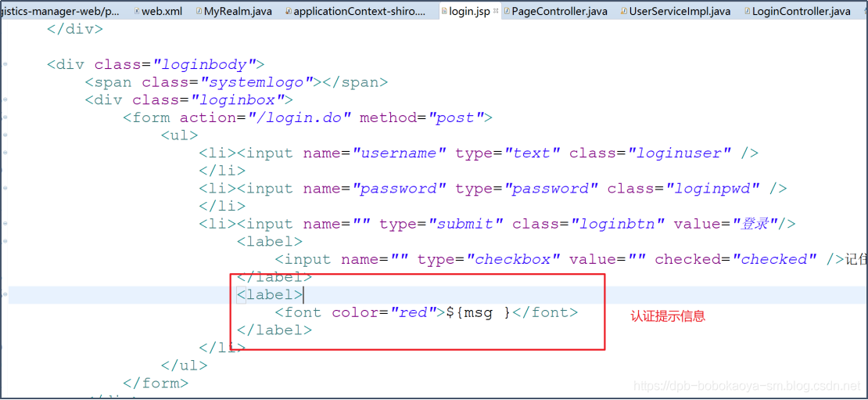868x400 pixels.
Task: Collapse the <ul> line fold marker
Action: (x=5, y=135)
